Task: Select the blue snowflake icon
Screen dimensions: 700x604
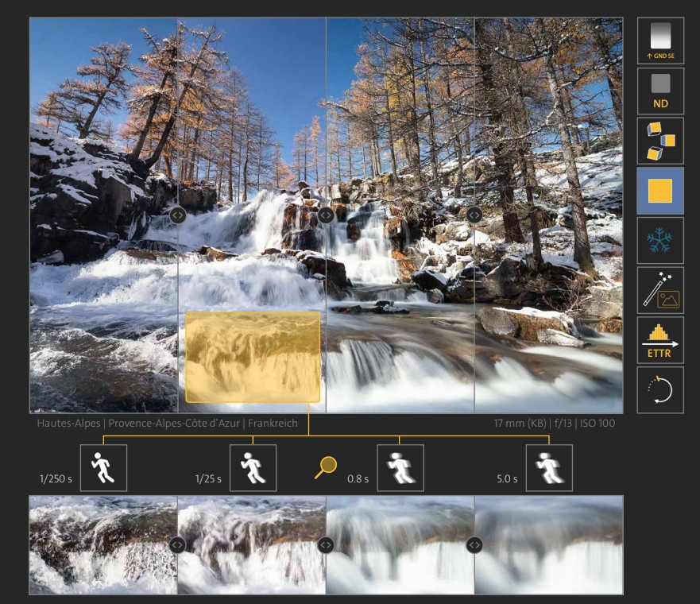Action: pos(660,240)
